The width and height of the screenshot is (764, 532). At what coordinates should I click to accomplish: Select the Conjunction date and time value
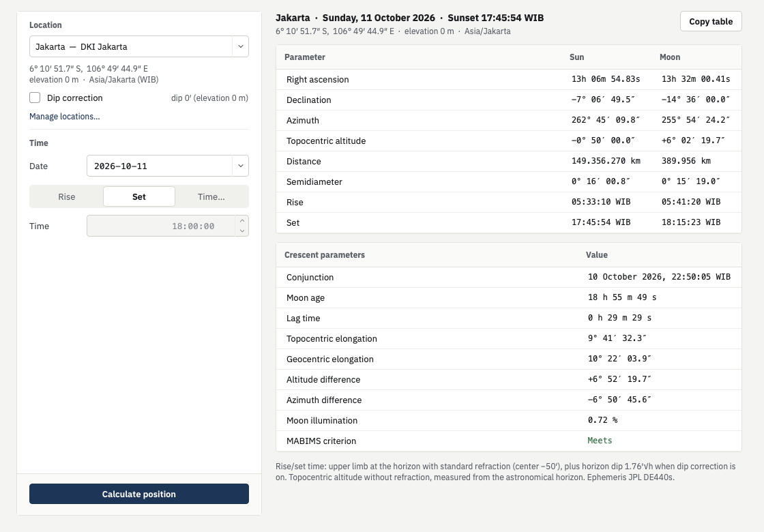(659, 277)
